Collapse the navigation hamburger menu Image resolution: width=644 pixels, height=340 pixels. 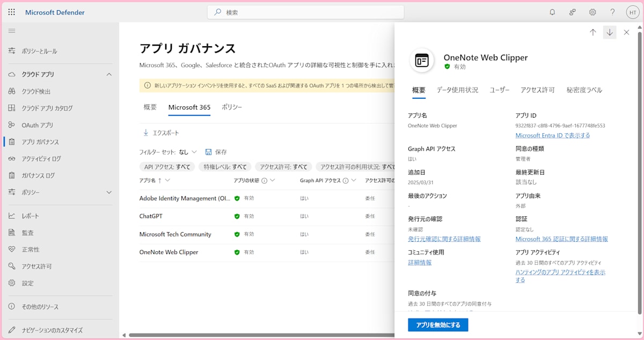tap(12, 31)
